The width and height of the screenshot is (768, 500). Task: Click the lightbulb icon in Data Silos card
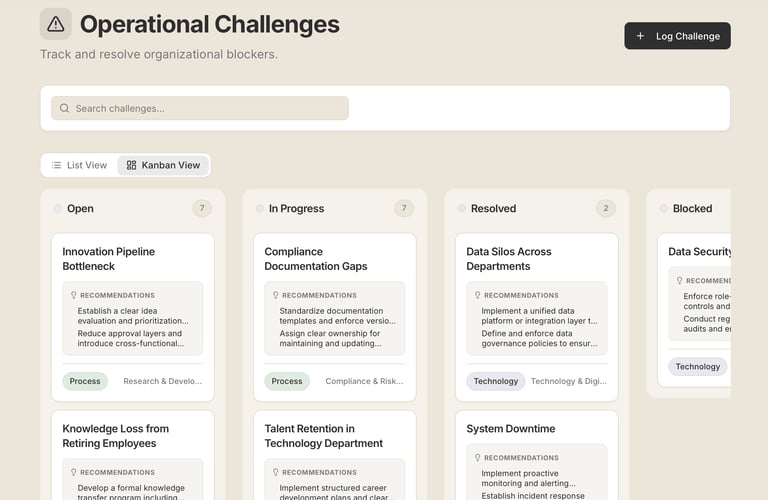click(477, 296)
